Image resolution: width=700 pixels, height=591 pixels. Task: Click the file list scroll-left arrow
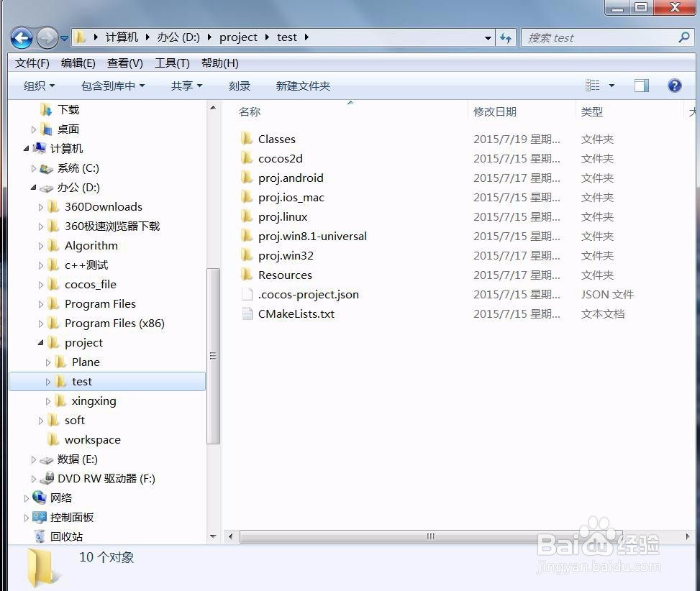pyautogui.click(x=230, y=536)
